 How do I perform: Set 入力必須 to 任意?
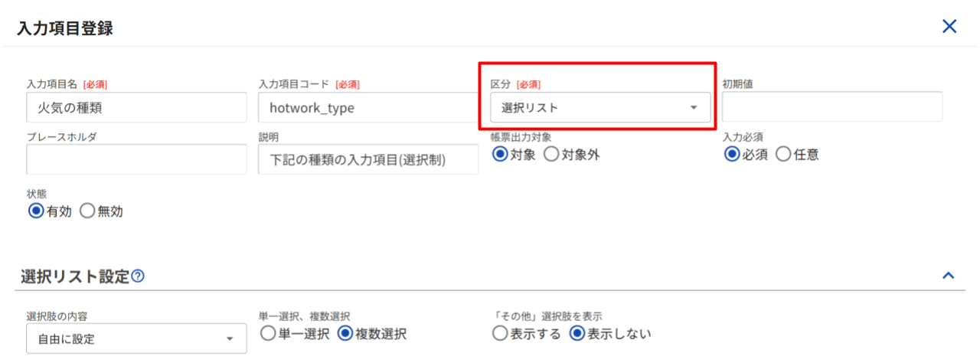coord(783,154)
